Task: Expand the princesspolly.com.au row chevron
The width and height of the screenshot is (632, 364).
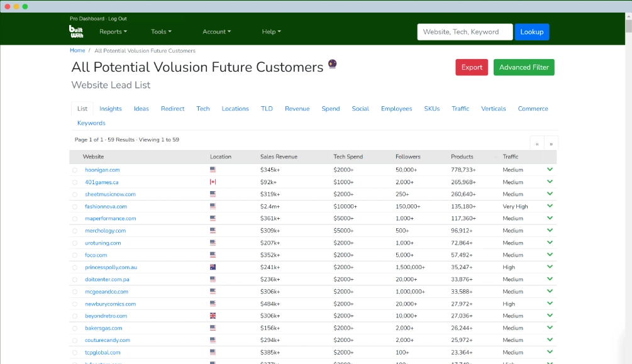Action: pos(550,267)
